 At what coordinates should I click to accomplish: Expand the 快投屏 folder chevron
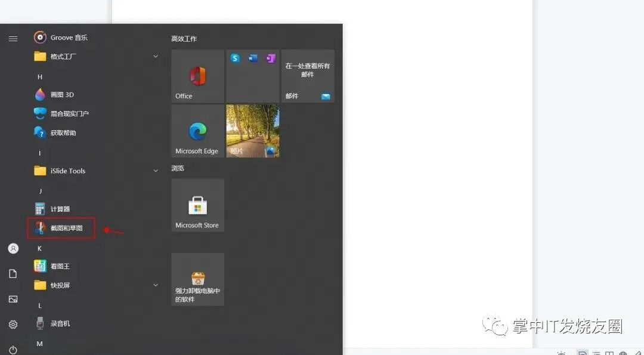point(156,285)
